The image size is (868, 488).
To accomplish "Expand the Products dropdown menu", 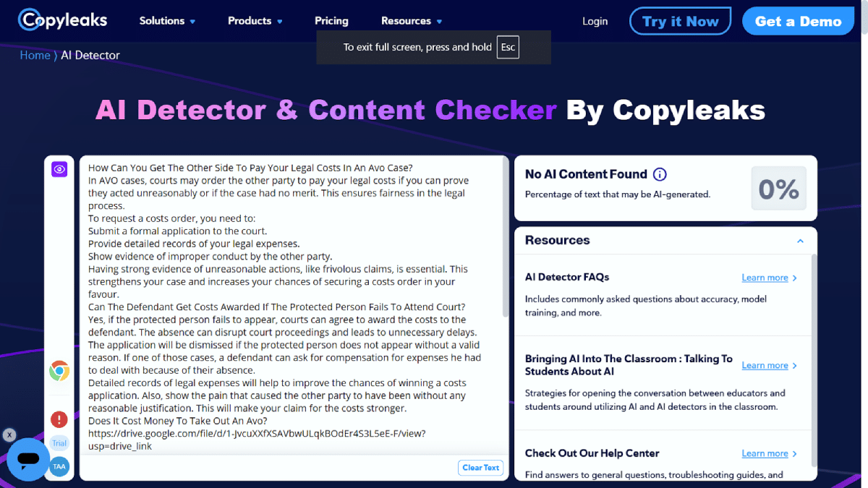I will 255,21.
